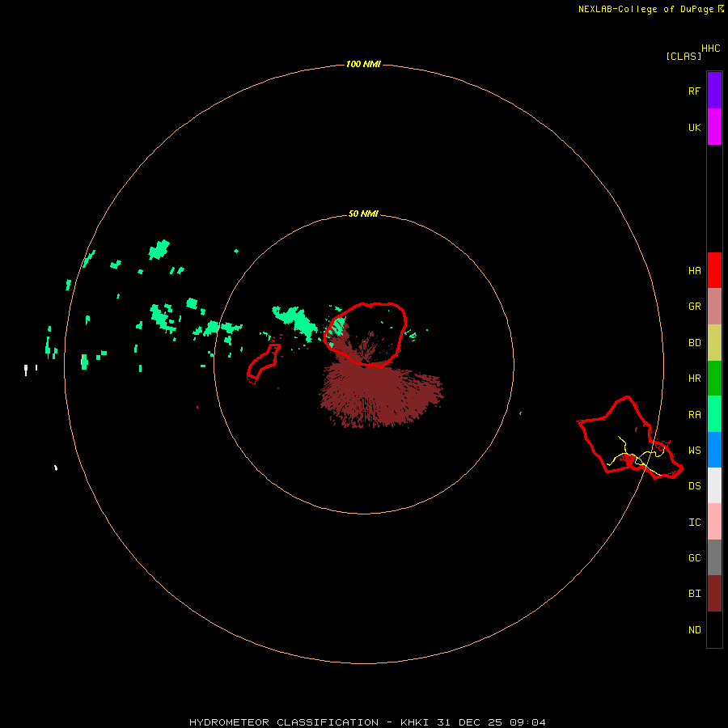Image resolution: width=728 pixels, height=728 pixels.
Task: Click the HHC product label
Action: [x=711, y=48]
